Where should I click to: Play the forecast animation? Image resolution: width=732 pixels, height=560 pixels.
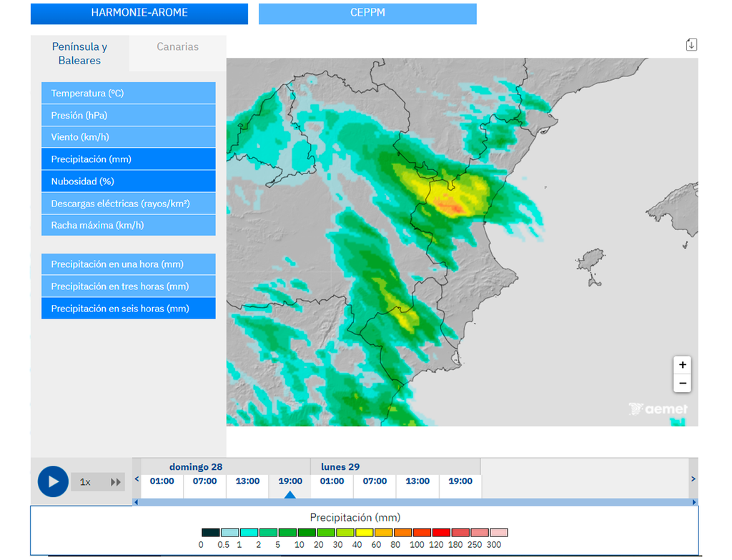[x=53, y=481]
